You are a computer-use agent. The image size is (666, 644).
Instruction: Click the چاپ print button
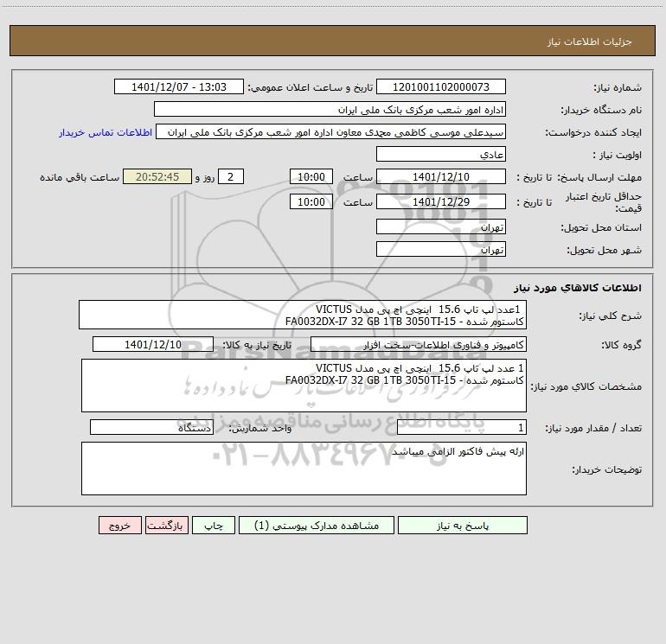tap(214, 525)
